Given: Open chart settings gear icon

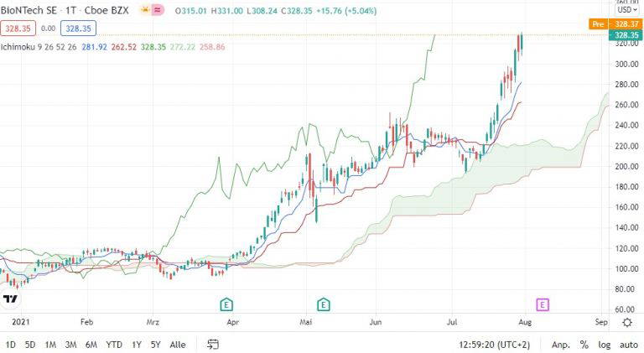Looking at the screenshot, I should [627, 322].
